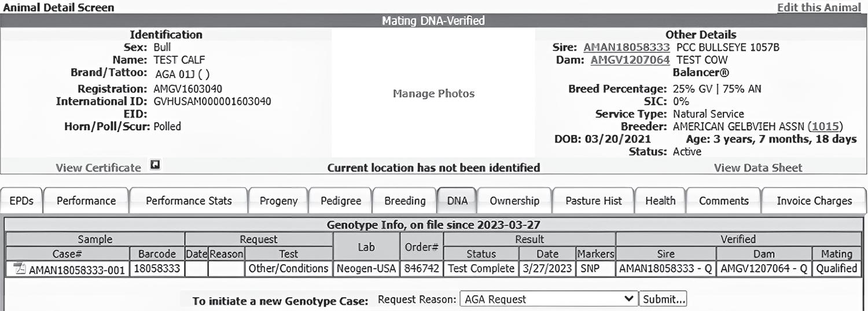Click the Edit this Animal link

tap(818, 8)
